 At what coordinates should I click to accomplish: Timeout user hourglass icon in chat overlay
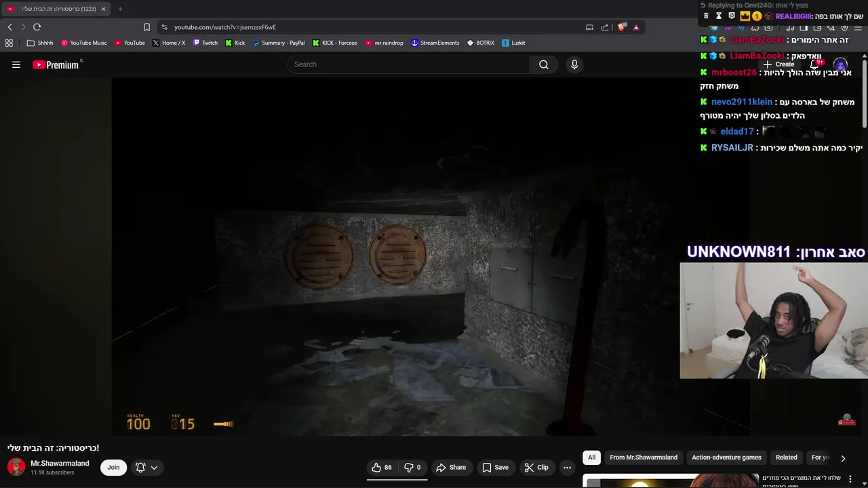pyautogui.click(x=719, y=16)
